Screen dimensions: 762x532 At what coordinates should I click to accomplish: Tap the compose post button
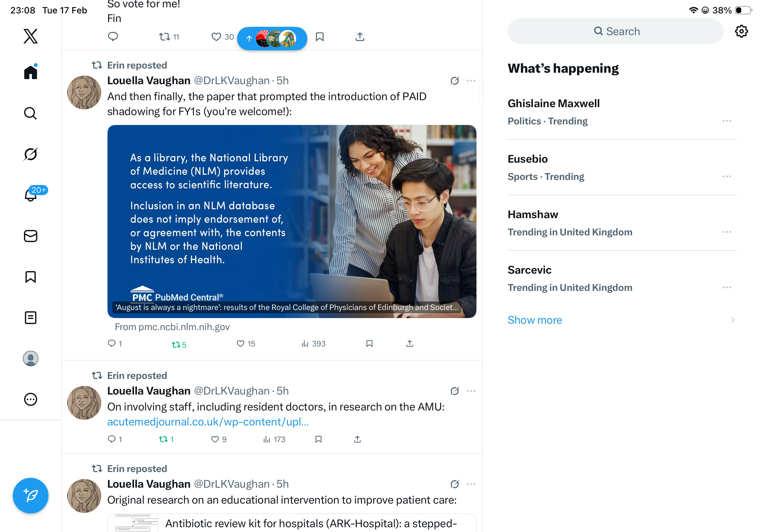click(x=31, y=496)
